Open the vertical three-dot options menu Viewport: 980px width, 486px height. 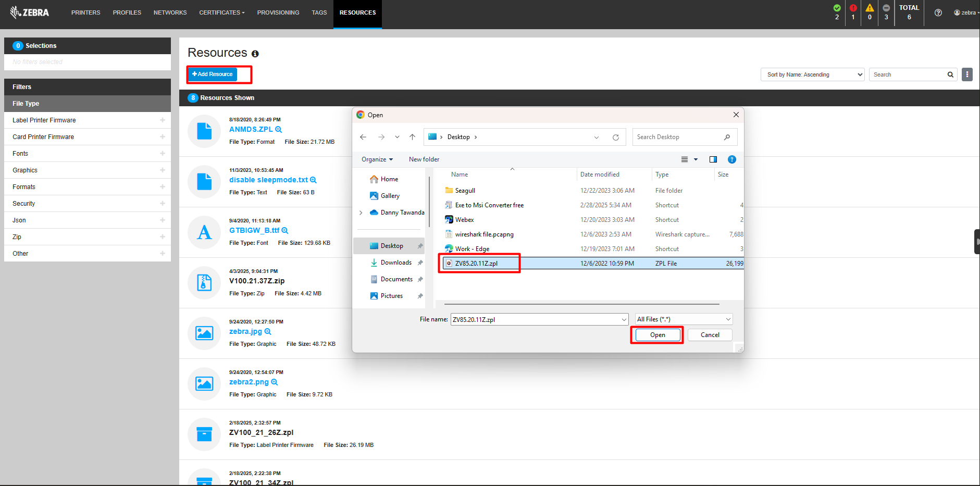(967, 74)
